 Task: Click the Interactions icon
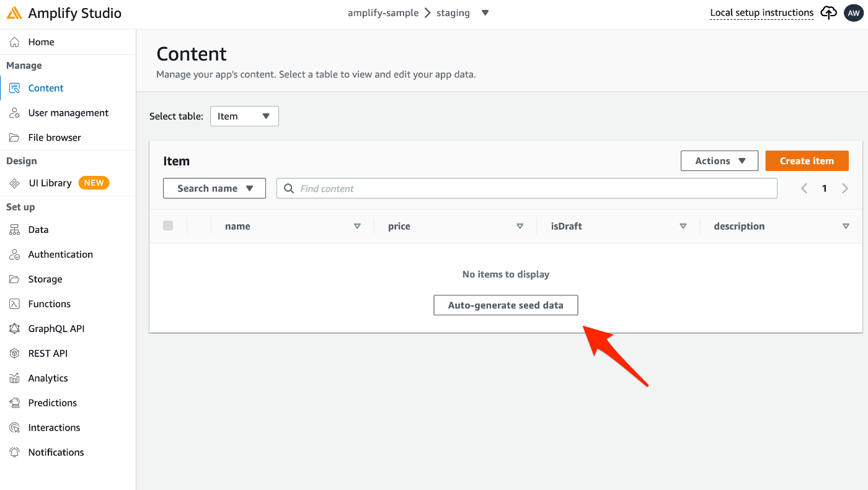[15, 428]
